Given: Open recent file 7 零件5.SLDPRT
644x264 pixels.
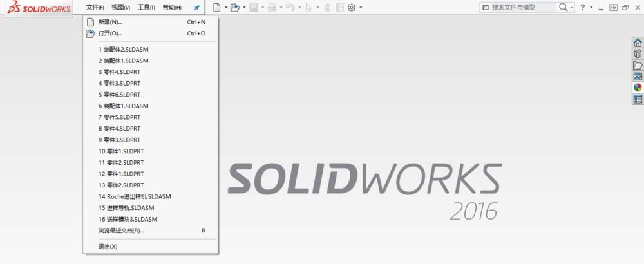Looking at the screenshot, I should coord(150,117).
